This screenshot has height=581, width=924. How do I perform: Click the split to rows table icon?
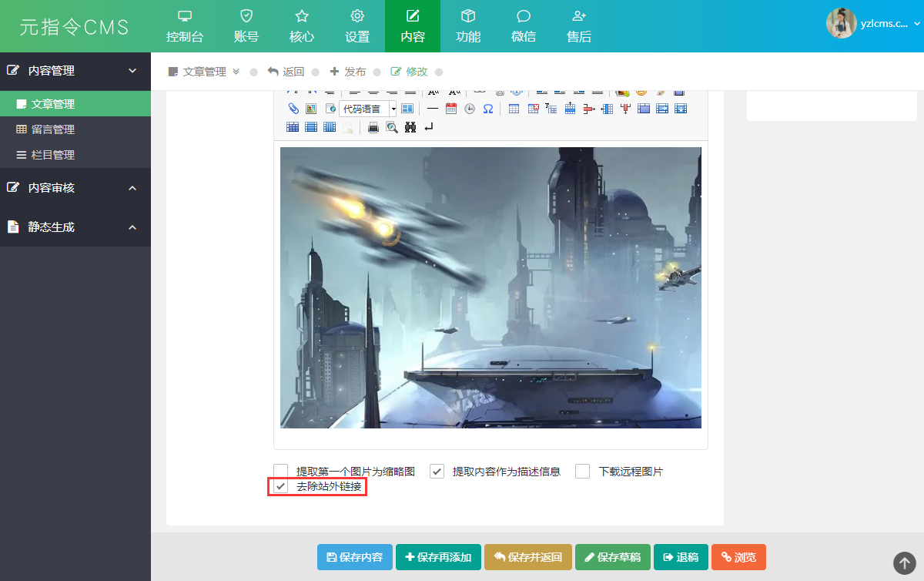311,127
